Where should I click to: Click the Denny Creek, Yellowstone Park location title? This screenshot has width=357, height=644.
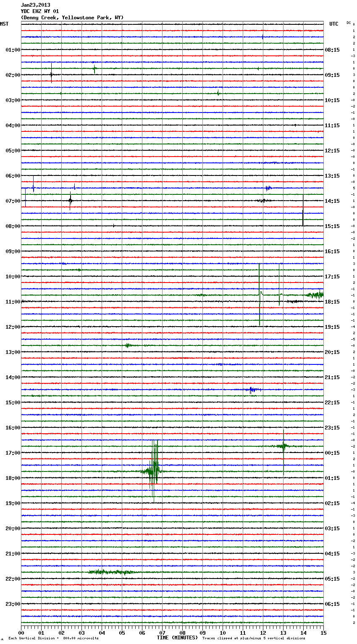(x=72, y=18)
